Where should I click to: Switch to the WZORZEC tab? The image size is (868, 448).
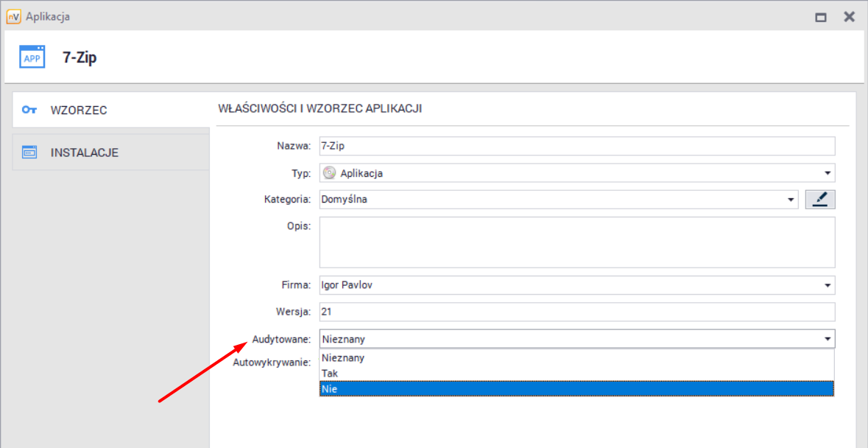[79, 110]
